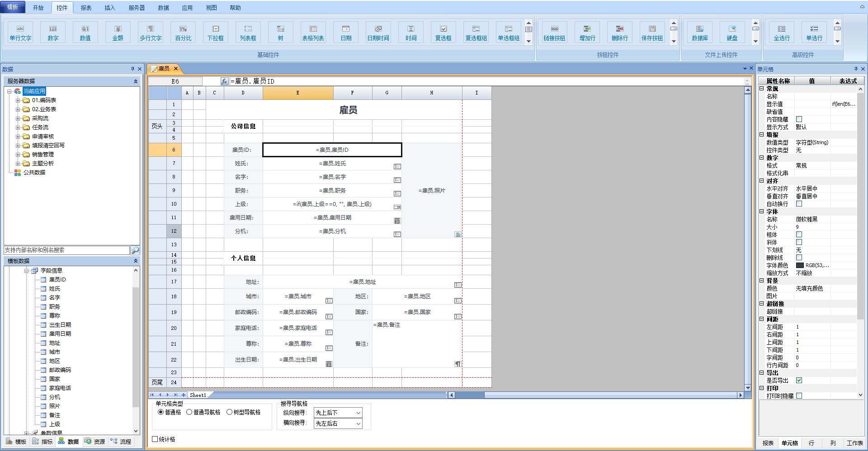868x451 pixels.
Task: Click the 字体颜色 color swatch
Action: coord(800,265)
